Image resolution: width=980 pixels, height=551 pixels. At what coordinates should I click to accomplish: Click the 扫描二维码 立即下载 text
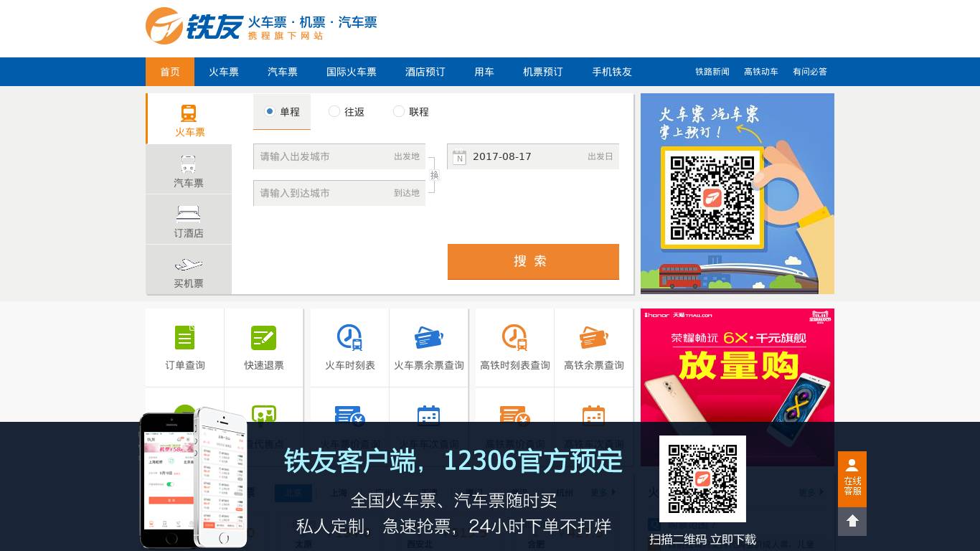[x=703, y=540]
